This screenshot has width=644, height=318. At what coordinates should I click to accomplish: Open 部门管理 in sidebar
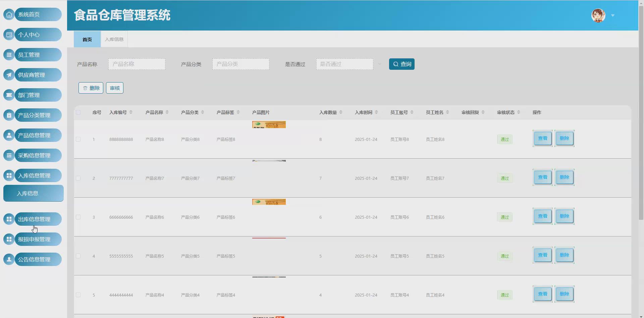(38, 95)
